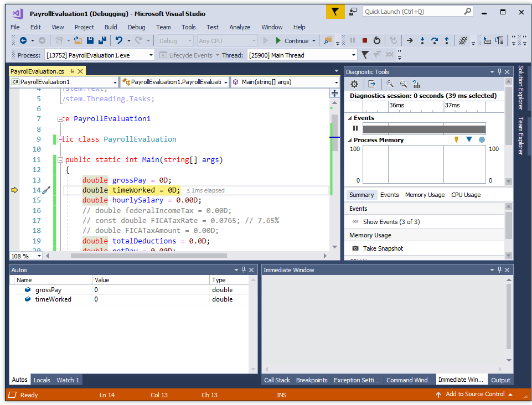Click the Diagnostic Tools output window icon
The width and height of the screenshot is (532, 405).
pyautogui.click(x=372, y=84)
